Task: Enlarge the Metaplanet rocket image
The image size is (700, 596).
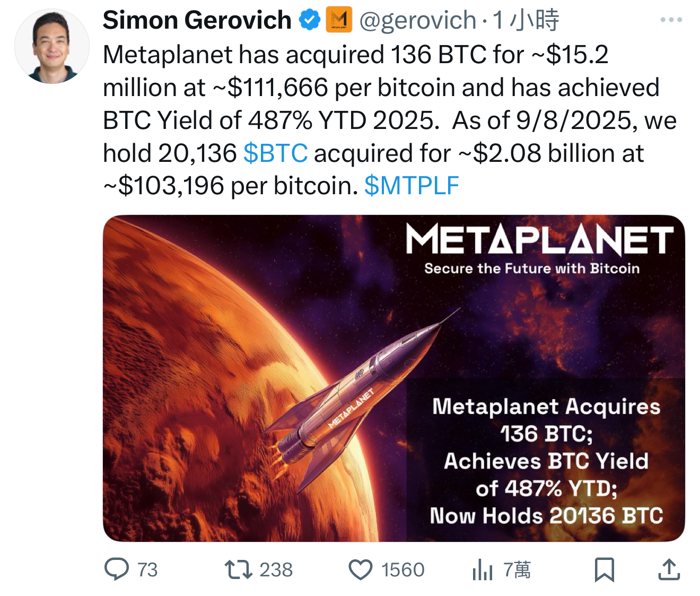Action: coord(394,378)
